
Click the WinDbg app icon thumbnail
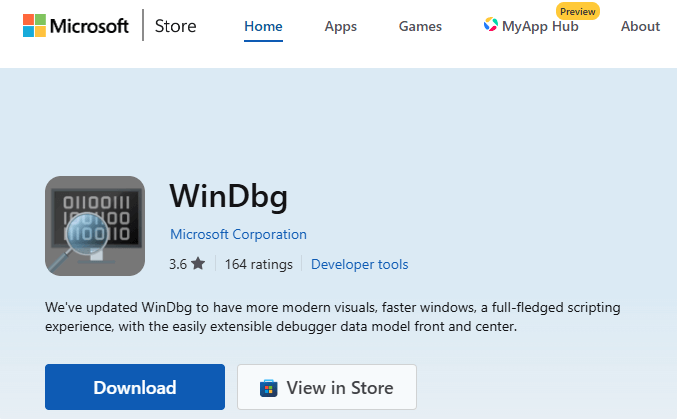(95, 226)
